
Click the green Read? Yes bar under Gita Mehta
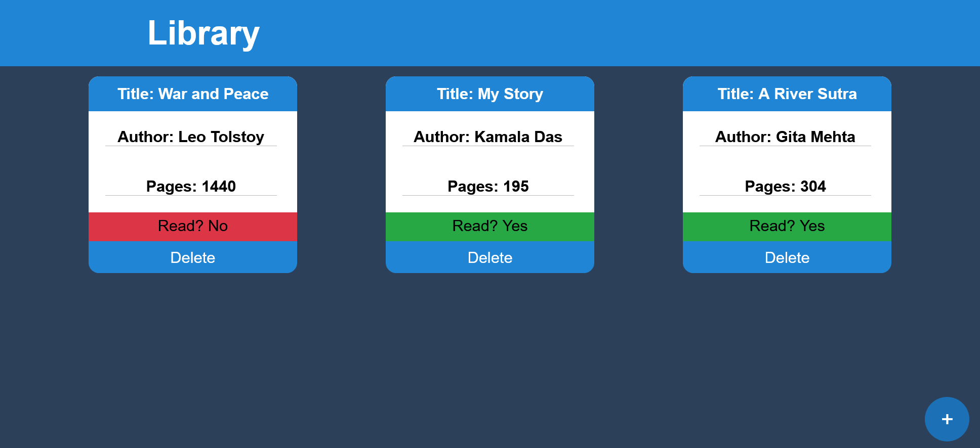point(787,227)
